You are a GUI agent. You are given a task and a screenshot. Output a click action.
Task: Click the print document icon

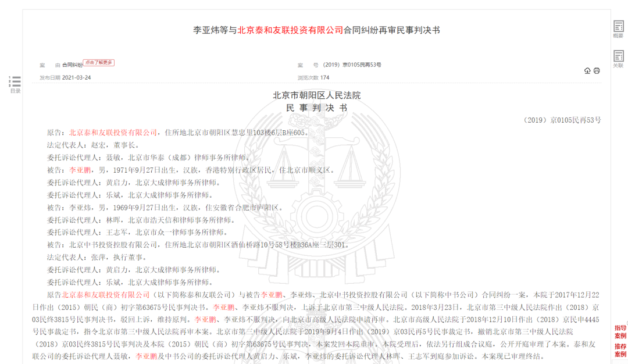point(597,70)
